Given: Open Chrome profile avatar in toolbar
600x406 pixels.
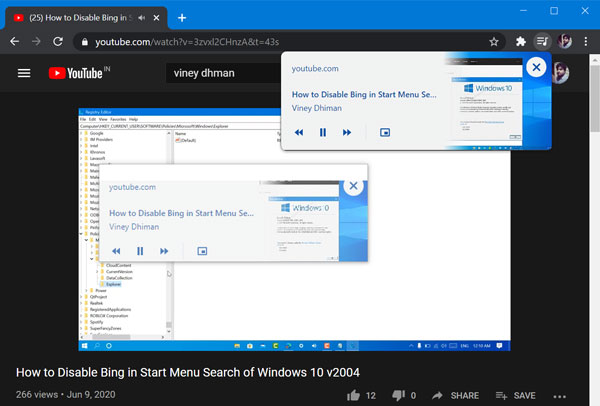Looking at the screenshot, I should coord(565,41).
